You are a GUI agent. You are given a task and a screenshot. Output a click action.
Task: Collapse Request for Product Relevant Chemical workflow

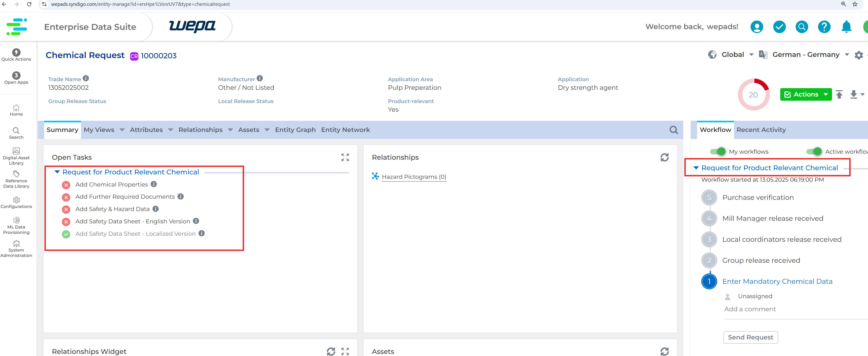click(x=696, y=168)
